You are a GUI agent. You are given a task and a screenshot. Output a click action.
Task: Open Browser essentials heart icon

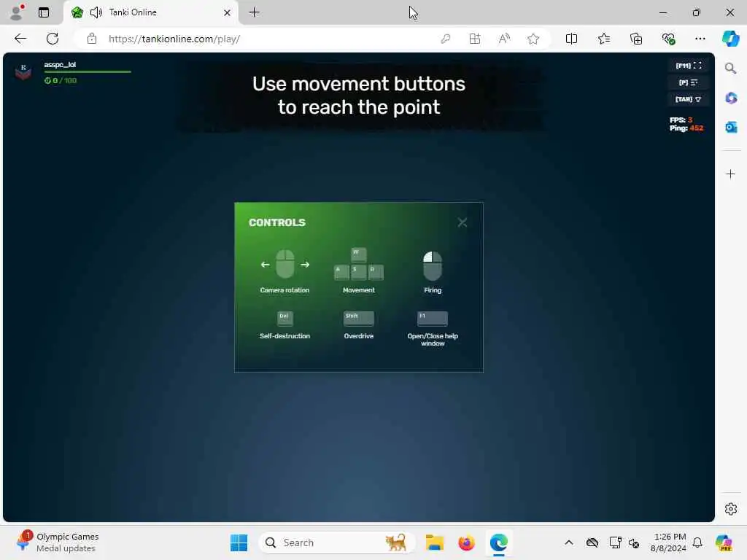pyautogui.click(x=668, y=39)
